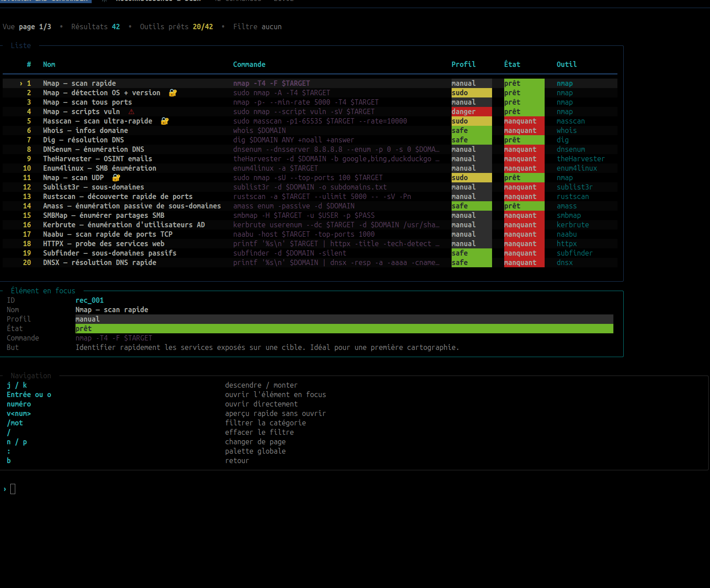Select TheHarvester — OSINT emails row
The width and height of the screenshot is (710, 588).
point(310,159)
